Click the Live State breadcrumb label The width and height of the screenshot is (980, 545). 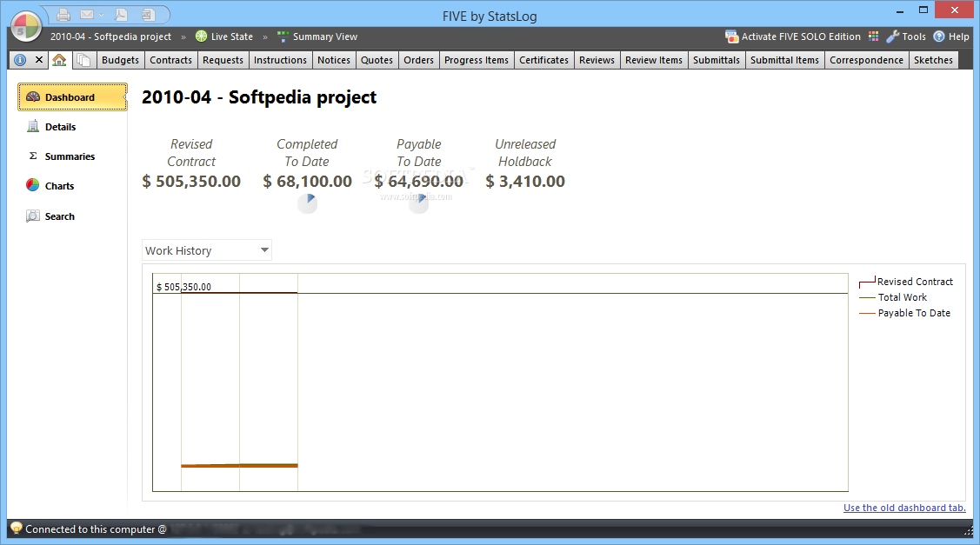232,37
